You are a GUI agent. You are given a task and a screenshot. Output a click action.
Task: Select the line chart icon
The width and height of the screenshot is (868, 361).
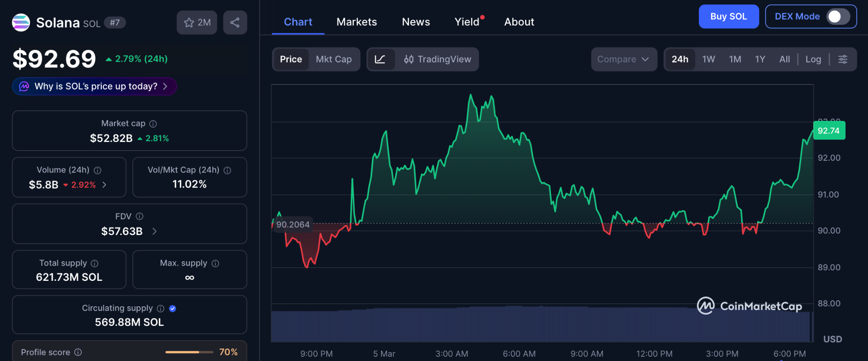point(380,59)
